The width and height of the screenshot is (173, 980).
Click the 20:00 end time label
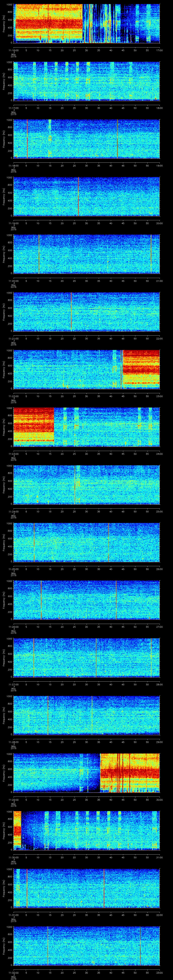[x=159, y=223]
